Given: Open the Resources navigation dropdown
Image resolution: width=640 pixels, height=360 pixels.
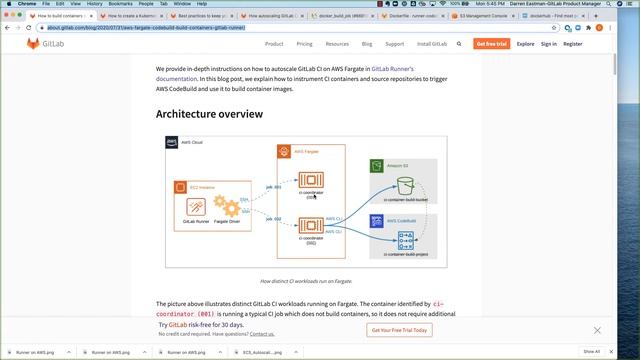Looking at the screenshot, I should pyautogui.click(x=337, y=44).
